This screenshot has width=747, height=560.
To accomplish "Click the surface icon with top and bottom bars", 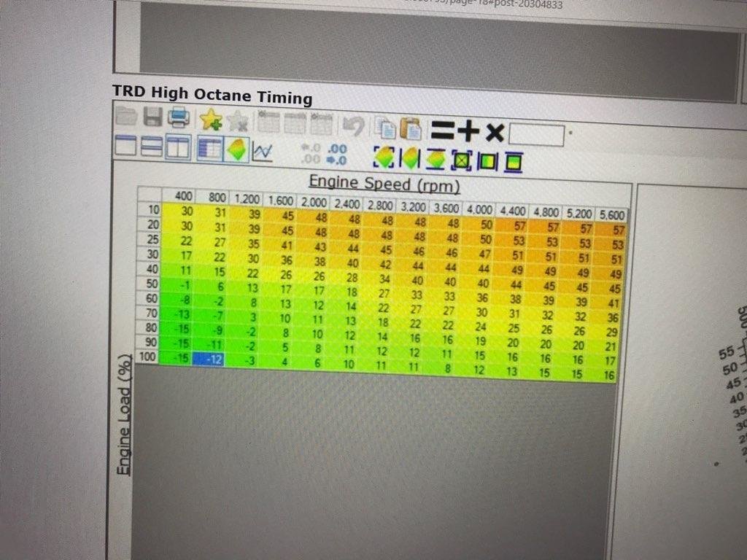I will click(436, 160).
